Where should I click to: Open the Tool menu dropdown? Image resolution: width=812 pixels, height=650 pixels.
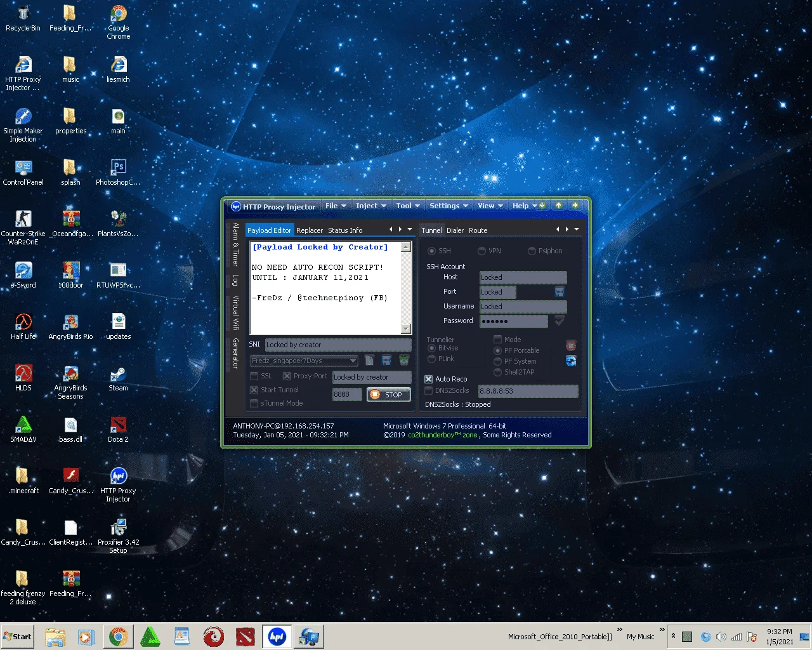pyautogui.click(x=408, y=206)
